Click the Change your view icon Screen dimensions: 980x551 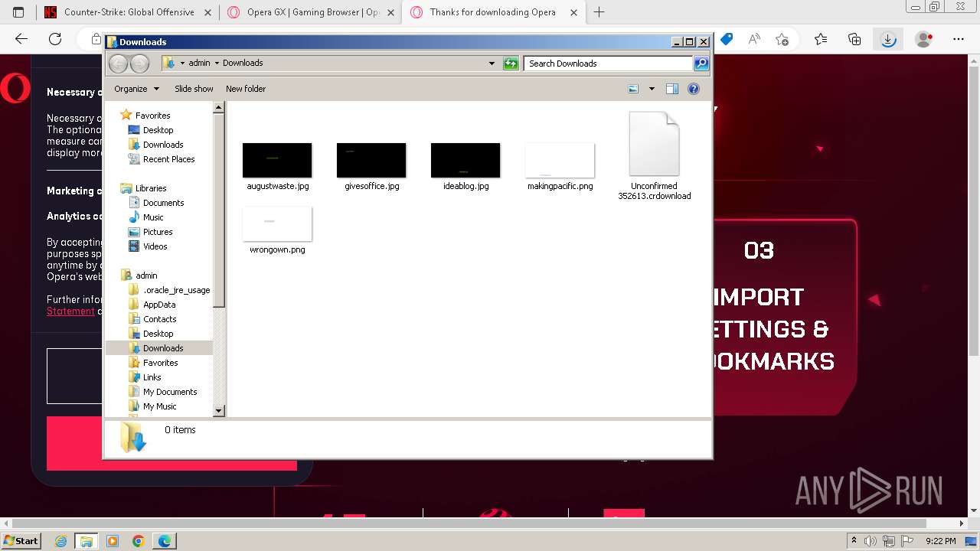point(633,89)
